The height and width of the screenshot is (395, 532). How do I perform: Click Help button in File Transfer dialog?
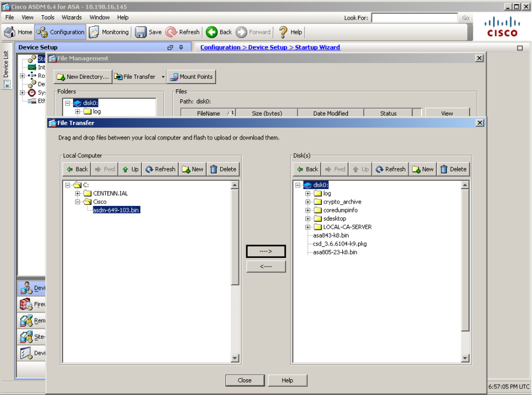tap(287, 380)
